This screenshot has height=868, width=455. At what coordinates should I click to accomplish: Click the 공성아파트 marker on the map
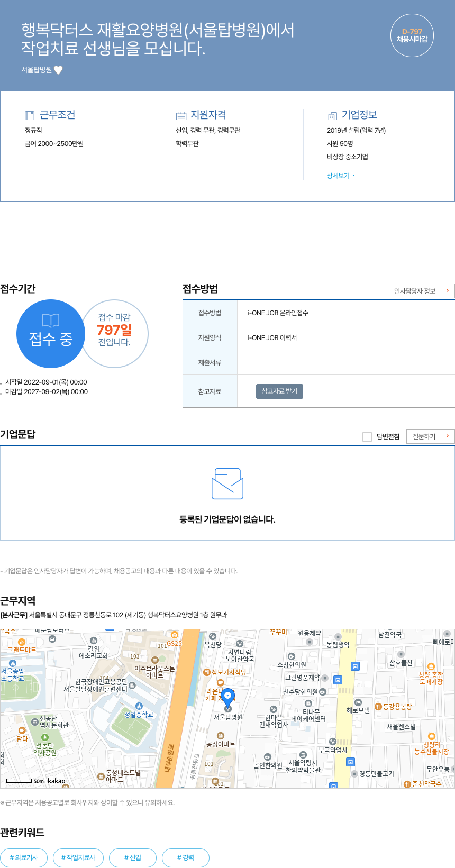(221, 736)
